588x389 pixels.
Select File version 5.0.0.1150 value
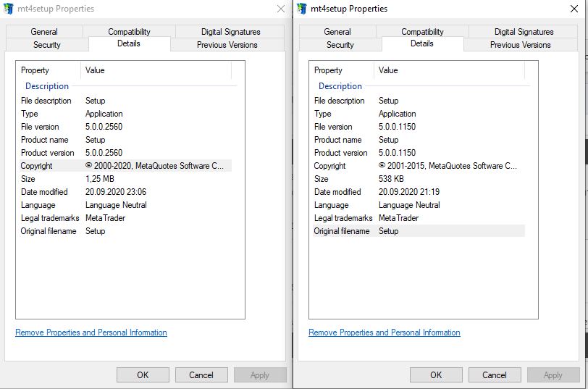tap(397, 127)
